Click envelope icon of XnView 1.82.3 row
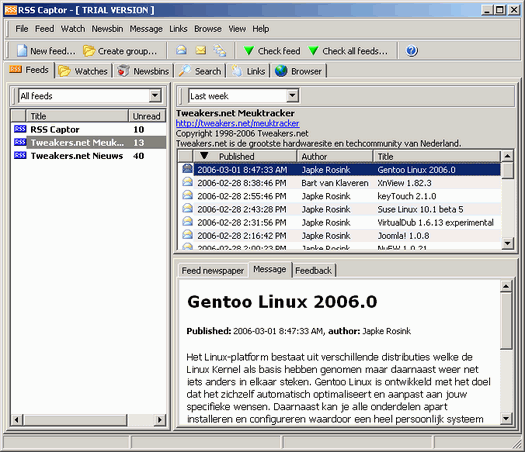This screenshot has width=525, height=452. point(188,182)
